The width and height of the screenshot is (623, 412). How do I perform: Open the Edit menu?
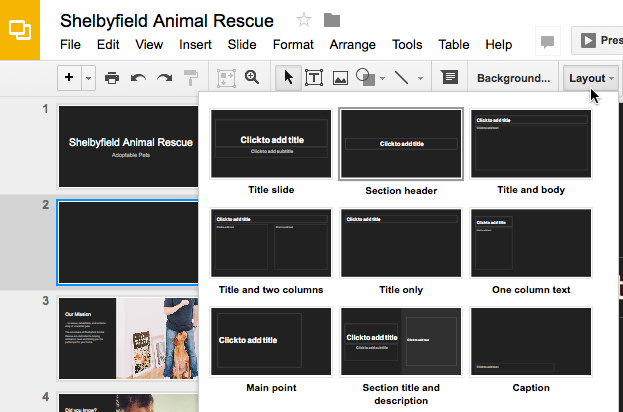[x=108, y=44]
